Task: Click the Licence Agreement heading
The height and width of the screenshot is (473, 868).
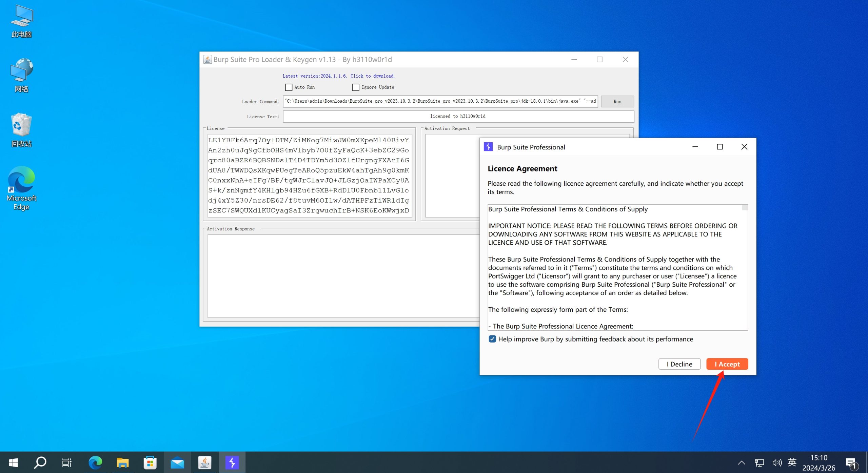Action: [x=522, y=168]
